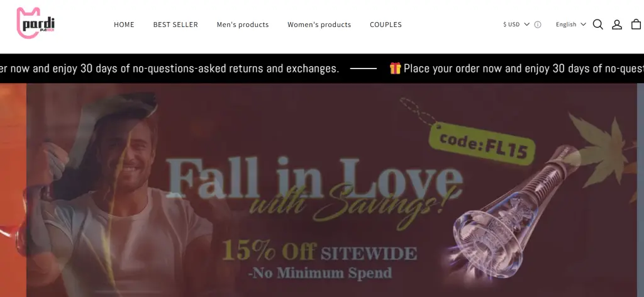This screenshot has height=297, width=644.
Task: Open the shopping bag cart icon
Action: coord(636,25)
